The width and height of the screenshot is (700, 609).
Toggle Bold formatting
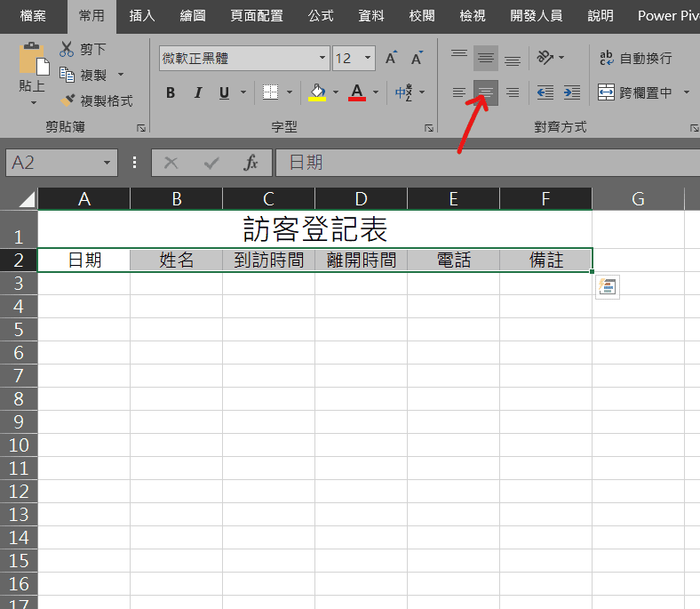[171, 93]
